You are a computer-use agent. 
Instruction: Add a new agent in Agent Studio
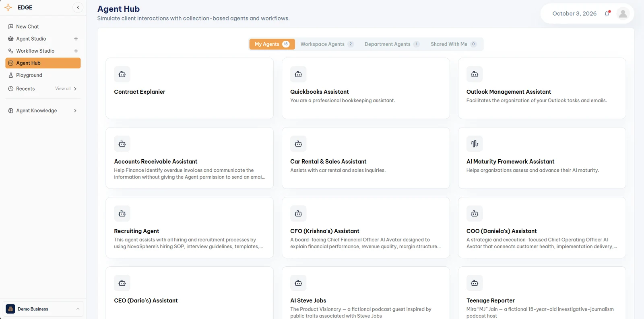tap(76, 39)
